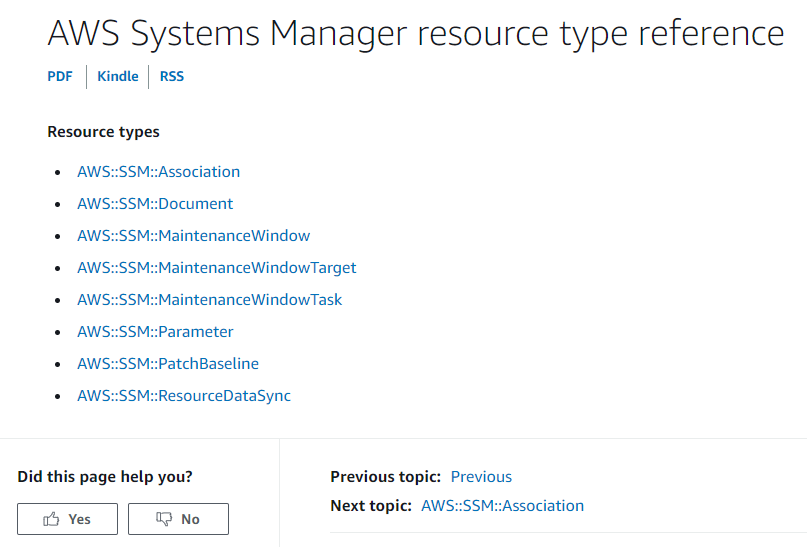This screenshot has height=547, width=807.
Task: Open the Kindle version link
Action: coord(118,76)
